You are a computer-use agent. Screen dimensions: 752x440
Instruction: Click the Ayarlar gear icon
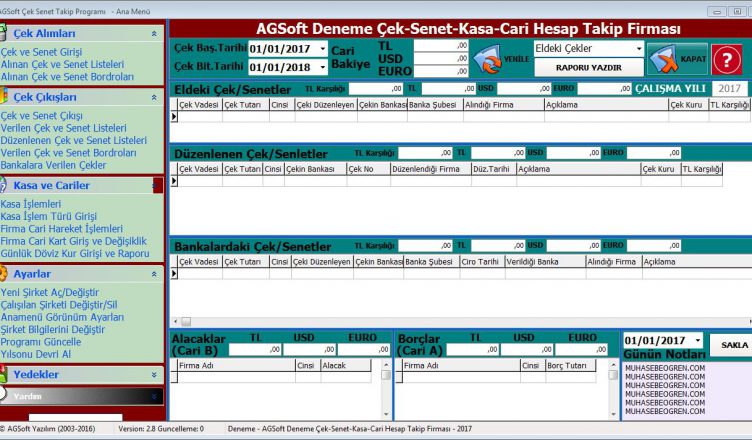(x=3, y=274)
